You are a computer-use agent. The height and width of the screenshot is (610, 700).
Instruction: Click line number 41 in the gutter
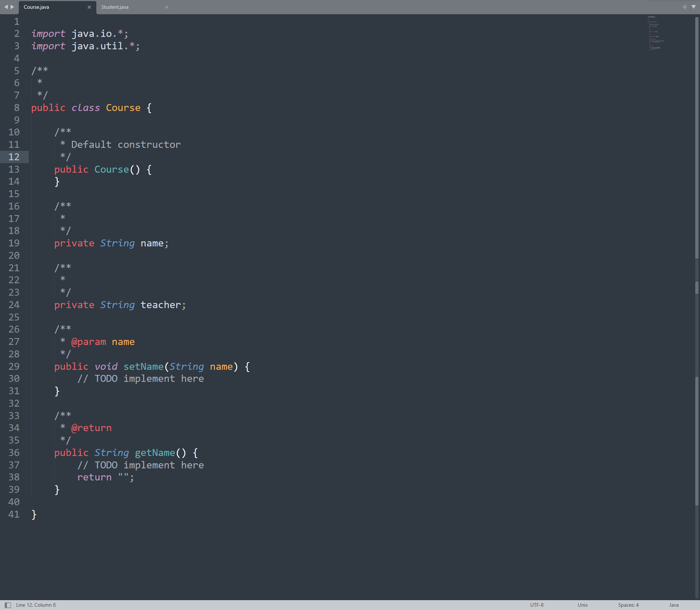(14, 514)
